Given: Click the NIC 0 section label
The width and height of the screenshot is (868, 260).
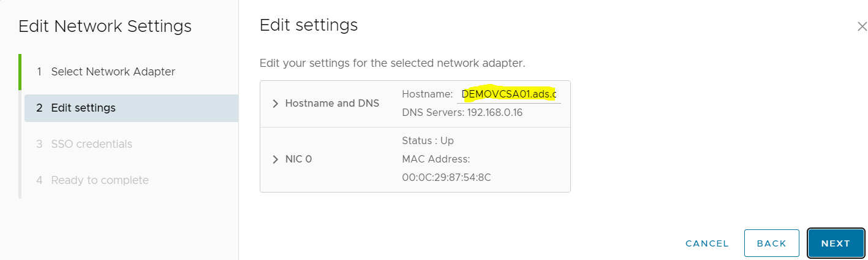Looking at the screenshot, I should [x=298, y=159].
